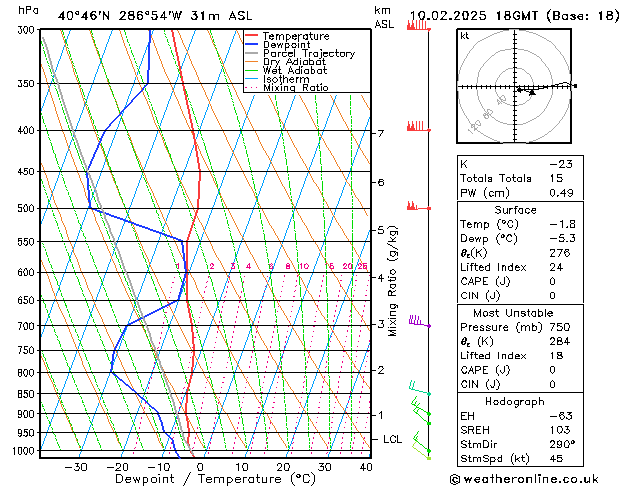Click the StmDir value "290°"
This screenshot has height=486, width=629.
pyautogui.click(x=562, y=445)
